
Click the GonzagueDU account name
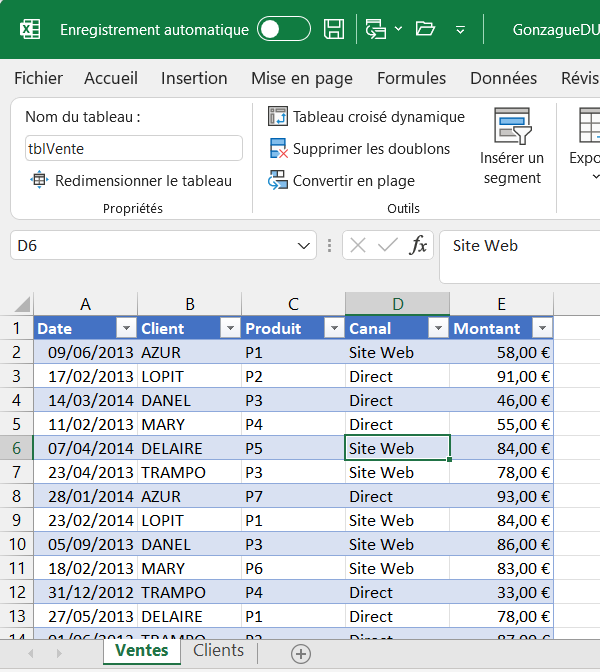pos(556,30)
